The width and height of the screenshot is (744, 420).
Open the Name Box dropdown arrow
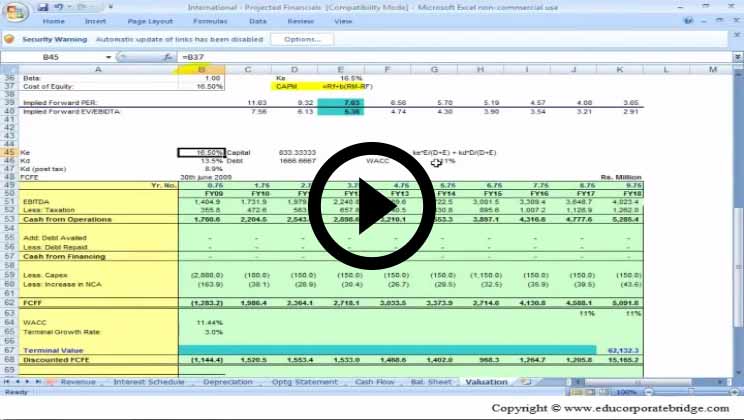pos(108,57)
